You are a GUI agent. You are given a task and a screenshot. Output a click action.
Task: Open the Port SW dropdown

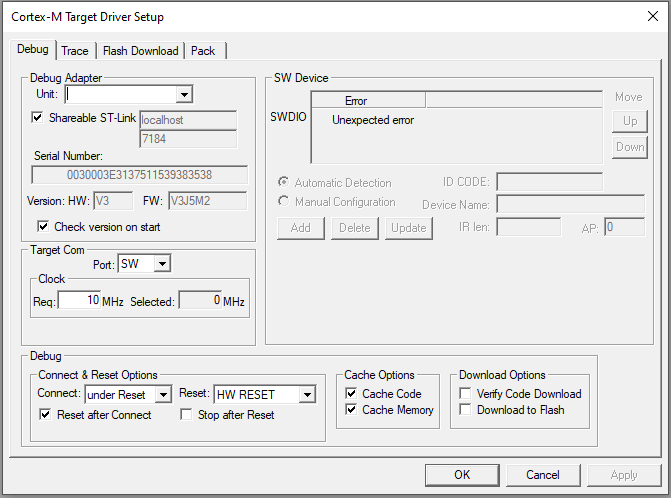tap(162, 264)
